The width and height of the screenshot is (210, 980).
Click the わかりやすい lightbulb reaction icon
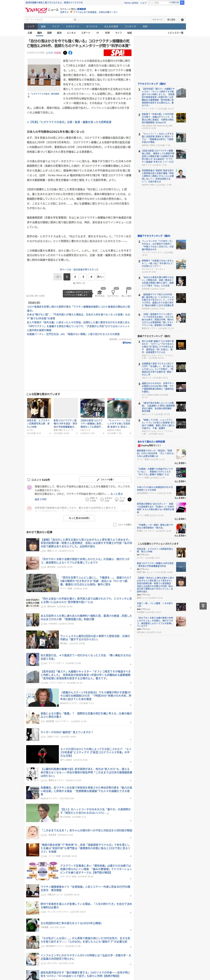coord(113,292)
